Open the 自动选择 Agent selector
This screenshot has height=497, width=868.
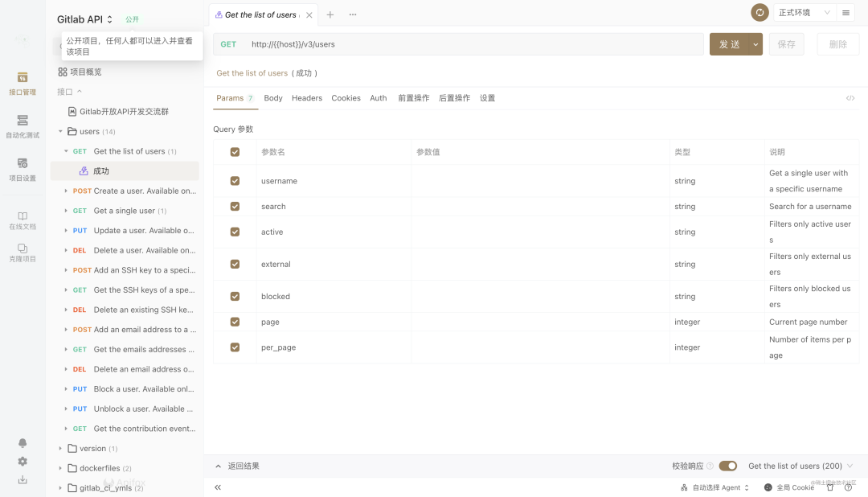tap(714, 487)
